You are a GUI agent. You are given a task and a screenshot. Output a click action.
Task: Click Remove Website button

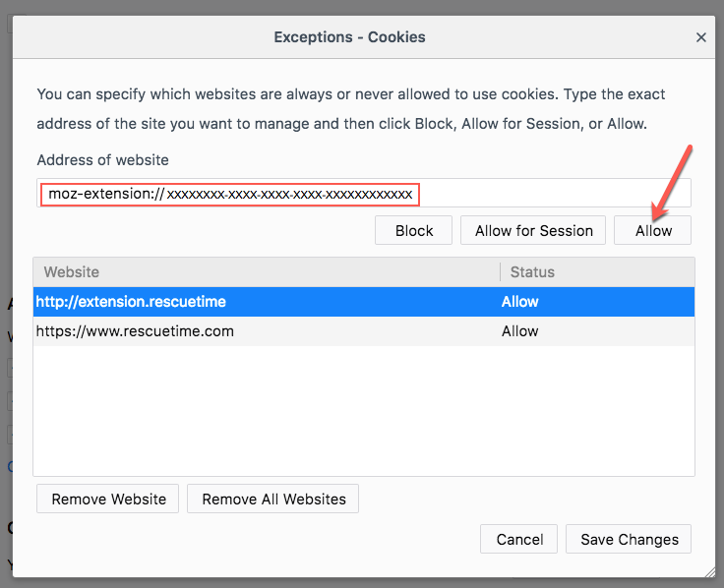click(x=108, y=499)
